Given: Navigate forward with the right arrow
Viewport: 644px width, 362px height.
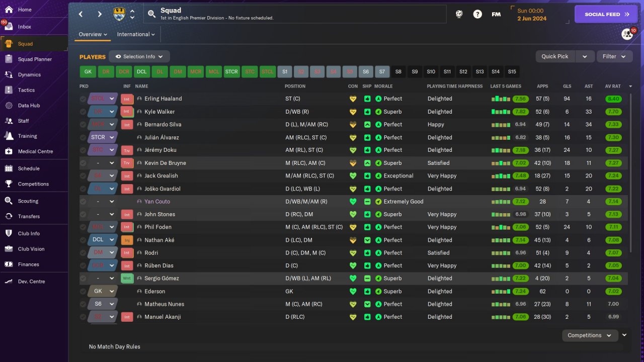Looking at the screenshot, I should pyautogui.click(x=100, y=14).
